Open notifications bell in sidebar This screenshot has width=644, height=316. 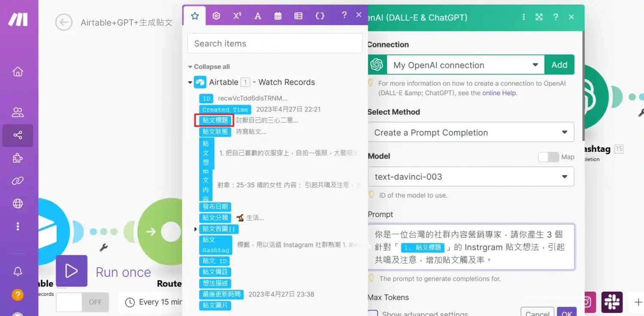tap(18, 272)
